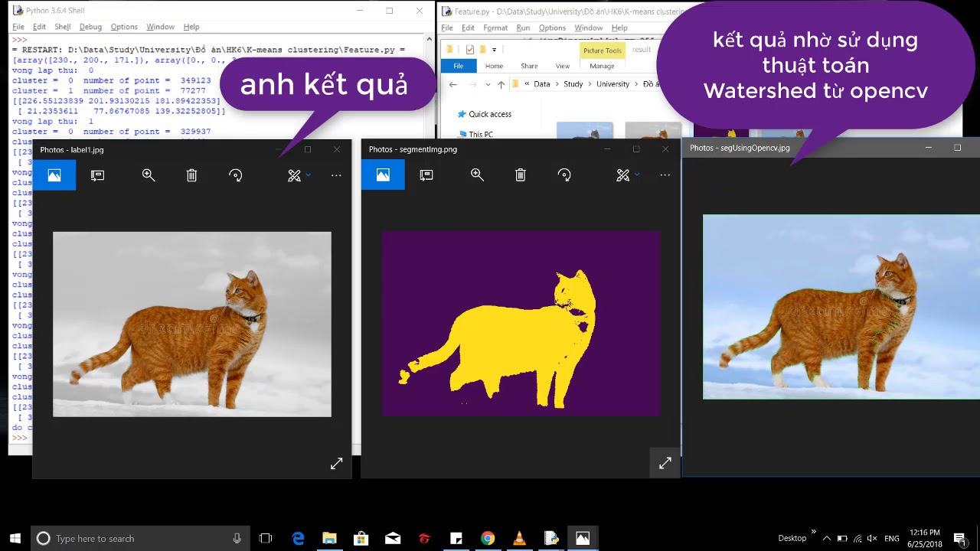
Task: Open Mail app from taskbar
Action: coord(393,538)
